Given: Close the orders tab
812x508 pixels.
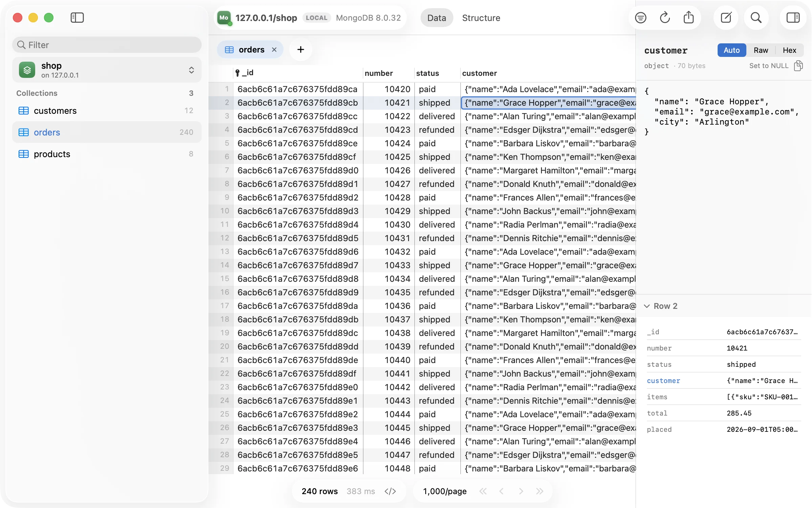Looking at the screenshot, I should (x=274, y=50).
